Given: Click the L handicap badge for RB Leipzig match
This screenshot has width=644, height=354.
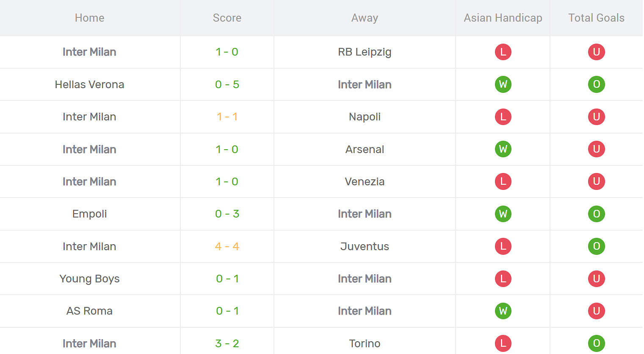Looking at the screenshot, I should coord(503,52).
